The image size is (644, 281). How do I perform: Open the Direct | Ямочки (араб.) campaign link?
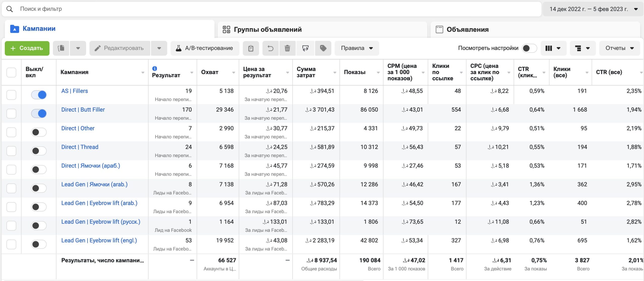(91, 166)
